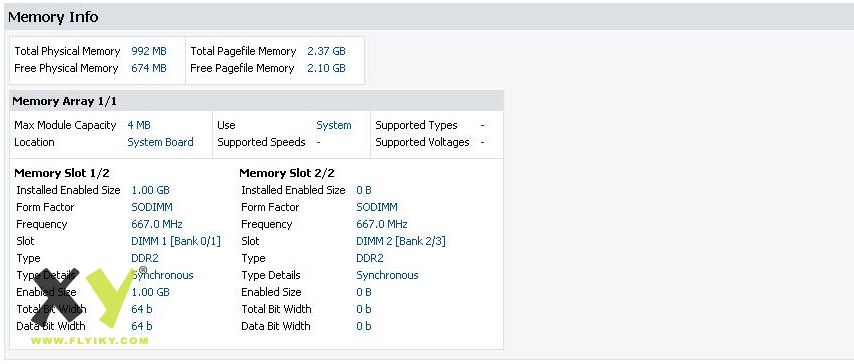
Task: Select Max Module Capacity value 4 MB
Action: (139, 125)
